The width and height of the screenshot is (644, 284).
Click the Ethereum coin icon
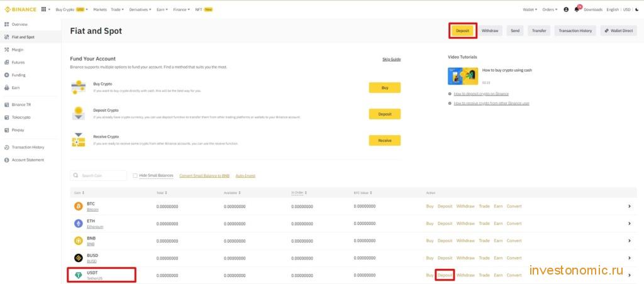(x=78, y=223)
